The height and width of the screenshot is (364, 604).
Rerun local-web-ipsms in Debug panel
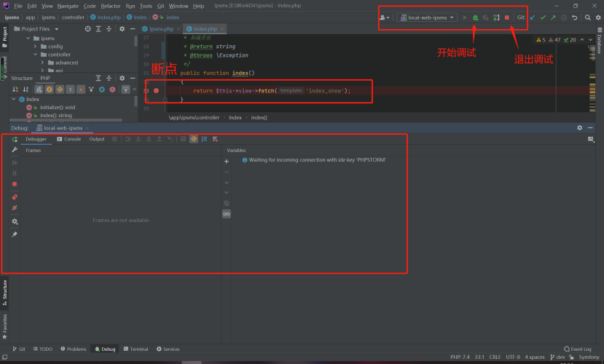15,139
